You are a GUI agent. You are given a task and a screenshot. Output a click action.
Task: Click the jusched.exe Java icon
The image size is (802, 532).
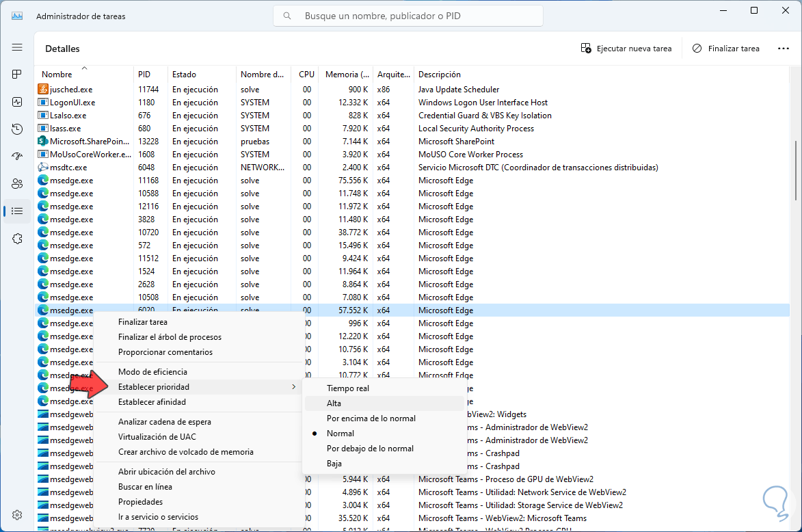click(43, 89)
